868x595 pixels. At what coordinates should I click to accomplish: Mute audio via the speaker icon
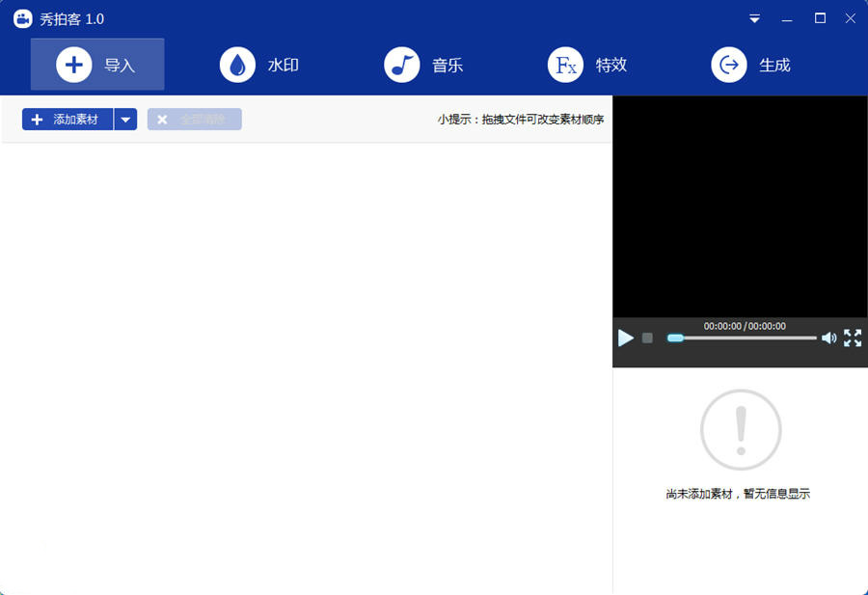coord(829,338)
